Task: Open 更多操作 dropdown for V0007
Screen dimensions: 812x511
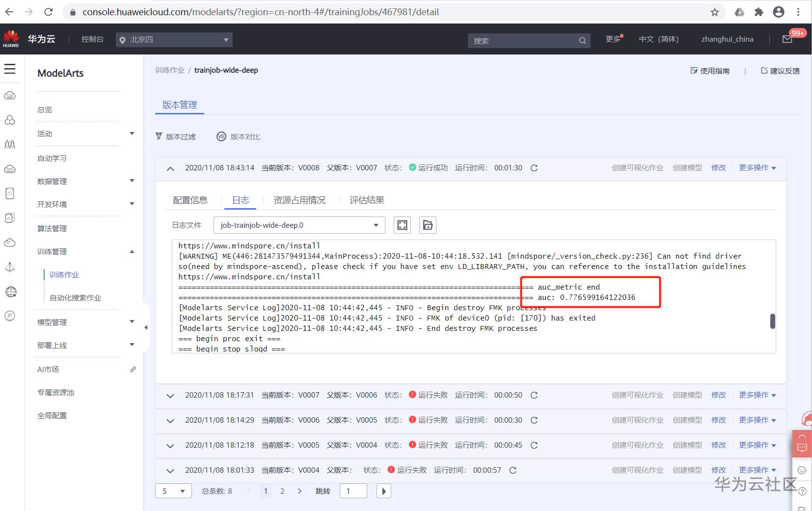Action: point(758,395)
